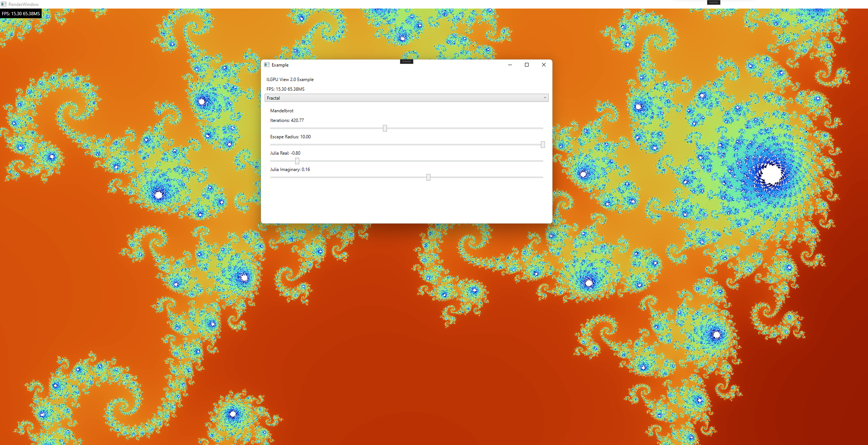Click the Escape Radius slider thumb
868x445 pixels.
coord(543,145)
